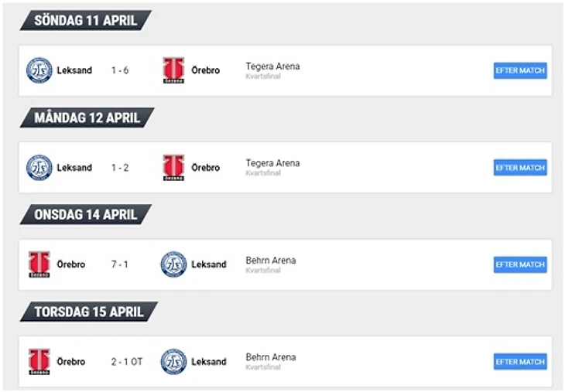Image resolution: width=565 pixels, height=392 pixels.
Task: Click Leksand logo in the 11 April match
Action: pos(39,70)
